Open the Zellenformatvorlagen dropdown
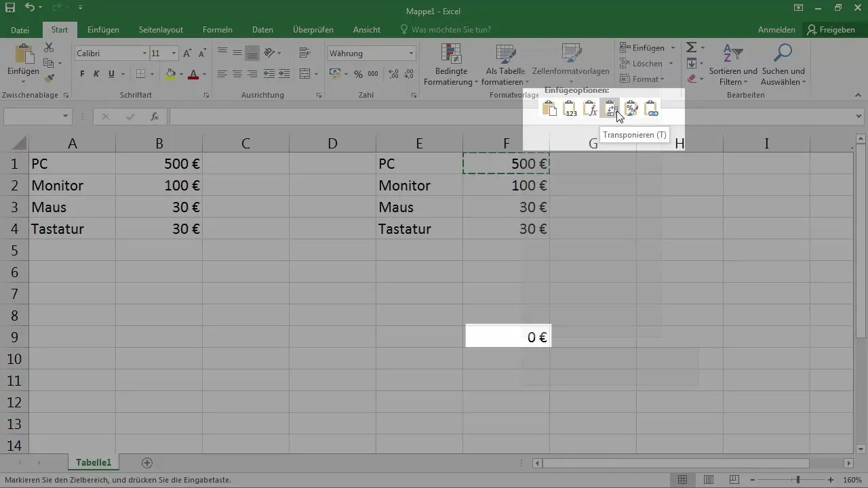Viewport: 868px width, 488px height. point(571,65)
